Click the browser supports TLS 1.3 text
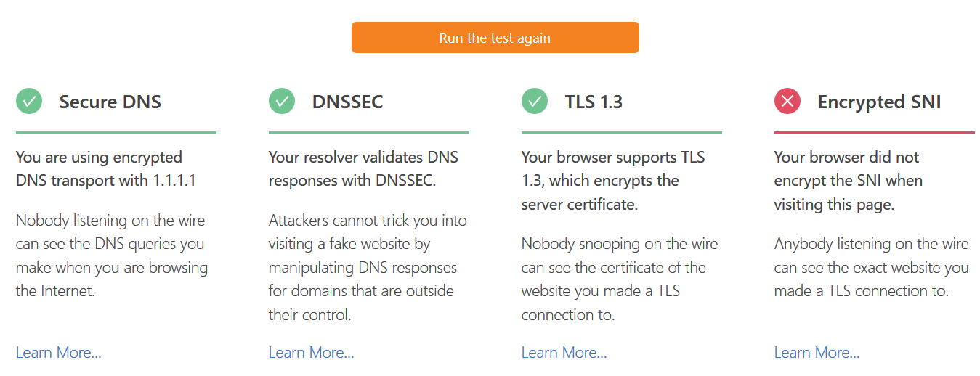This screenshot has width=980, height=376. point(613,181)
